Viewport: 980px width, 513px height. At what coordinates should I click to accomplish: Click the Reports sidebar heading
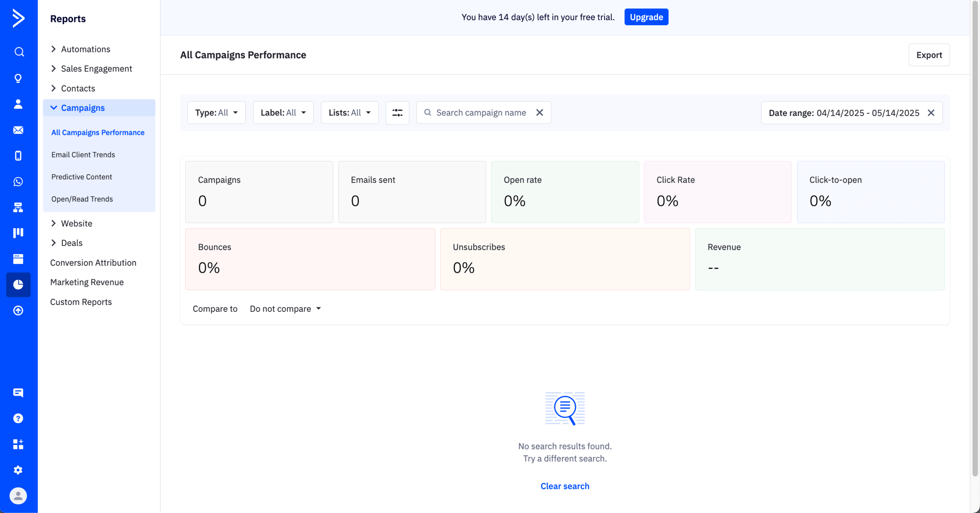(68, 19)
